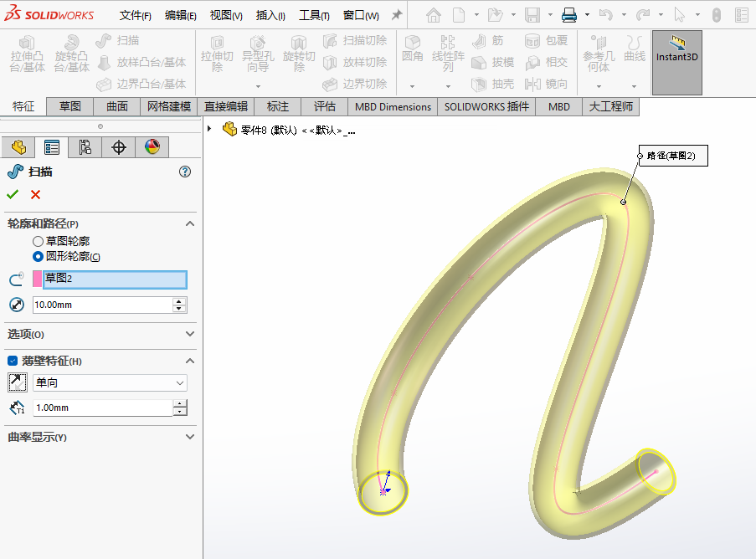This screenshot has width=756, height=559.
Task: Select the 圆形轮廓 radio button
Action: tap(38, 257)
